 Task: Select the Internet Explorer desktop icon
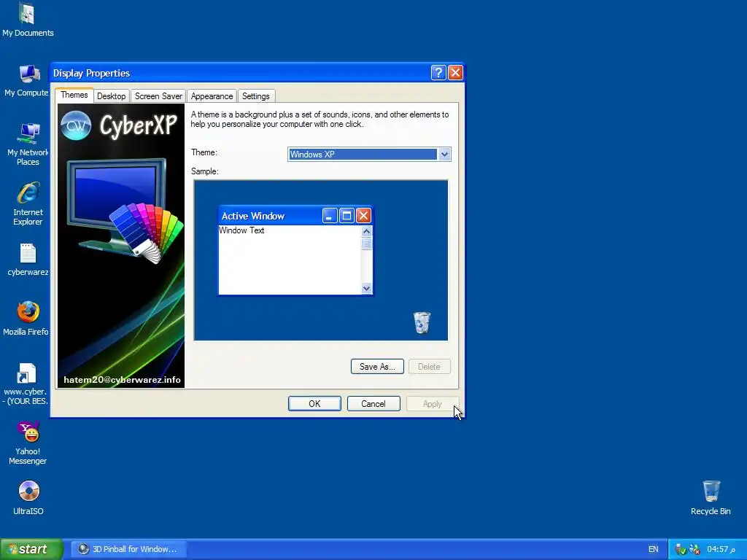coord(28,204)
